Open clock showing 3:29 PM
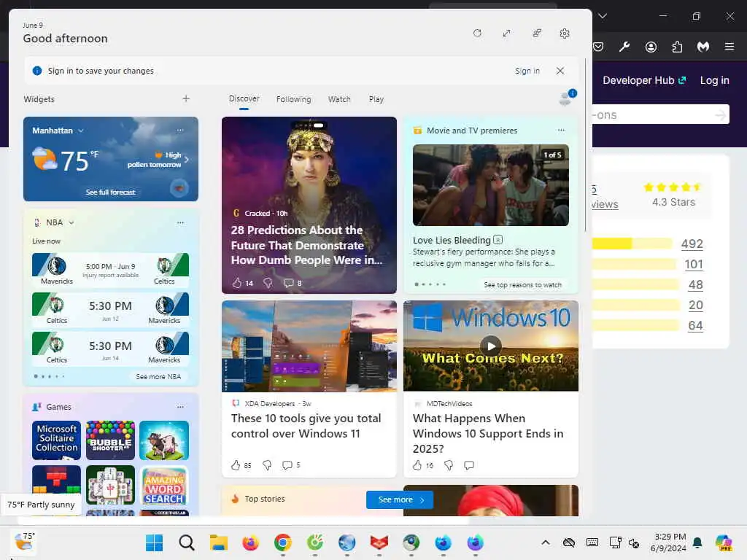 point(668,542)
